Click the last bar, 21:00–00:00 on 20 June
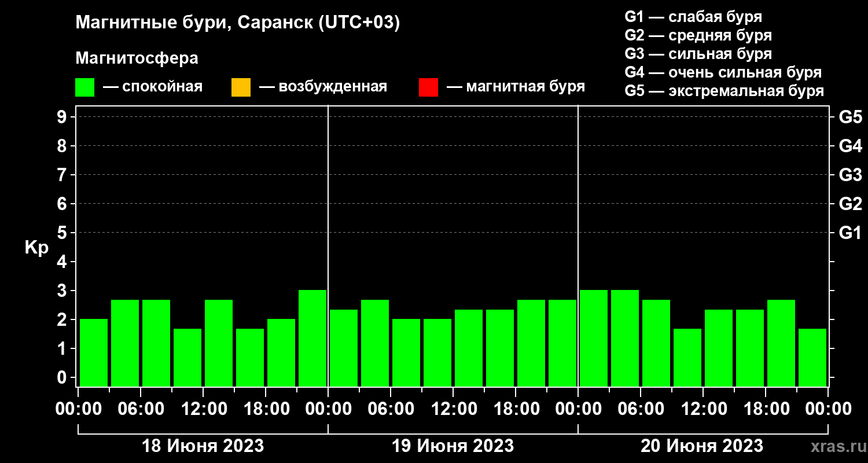Image resolution: width=868 pixels, height=463 pixels. [x=812, y=357]
